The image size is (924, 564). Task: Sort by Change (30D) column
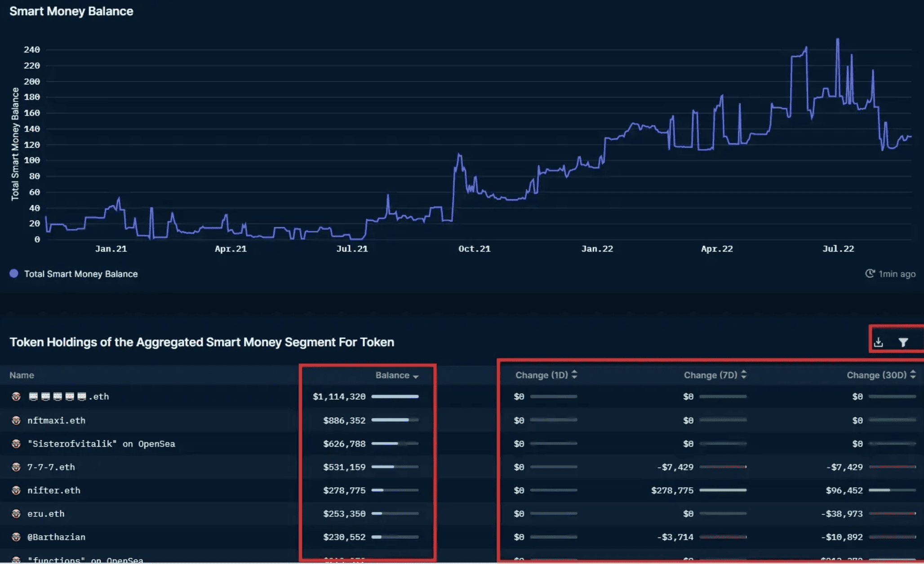[912, 375]
